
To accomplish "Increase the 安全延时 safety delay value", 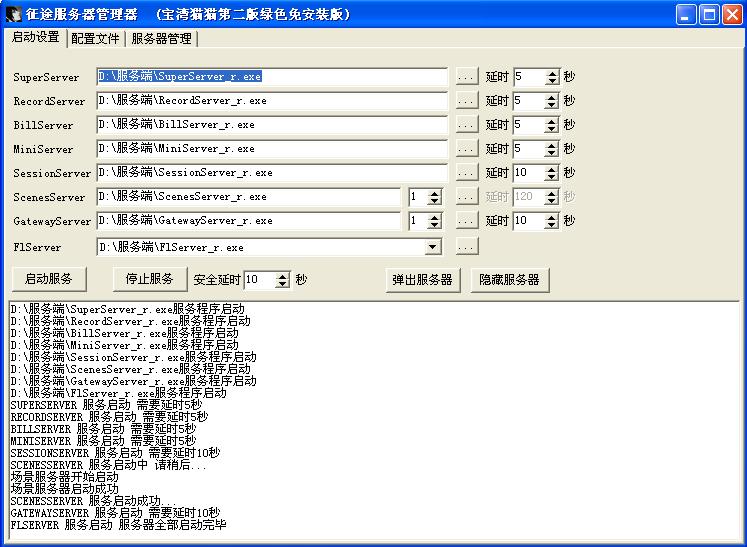I will [283, 275].
